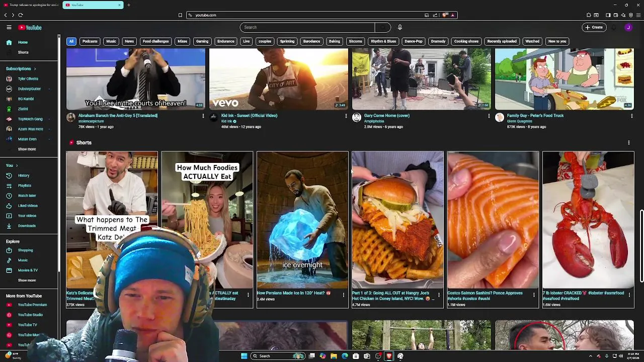The height and width of the screenshot is (362, 644).
Task: Open Kid Ink - Sunset (Official Video) title
Action: coord(249,116)
